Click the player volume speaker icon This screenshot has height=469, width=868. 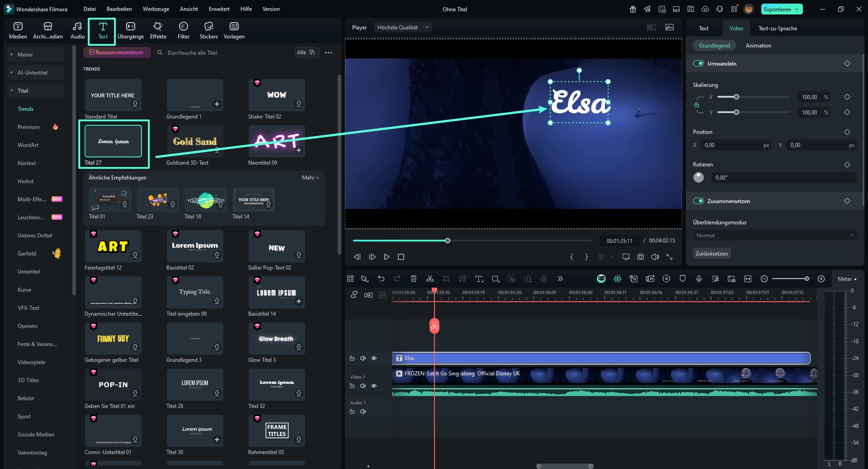pyautogui.click(x=655, y=257)
